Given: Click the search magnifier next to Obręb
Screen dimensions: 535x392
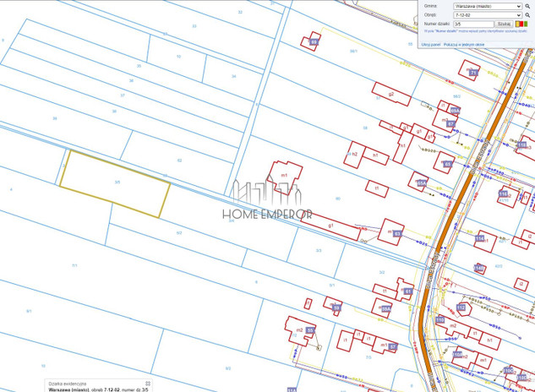Looking at the screenshot, I should point(528,15).
